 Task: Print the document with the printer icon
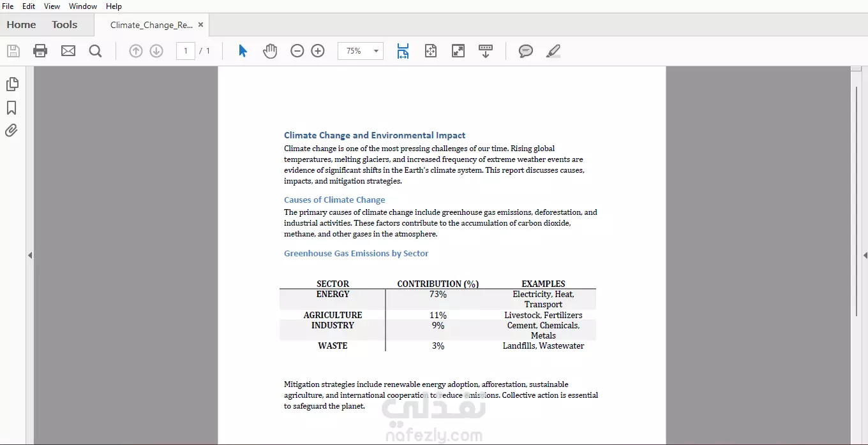(x=40, y=51)
